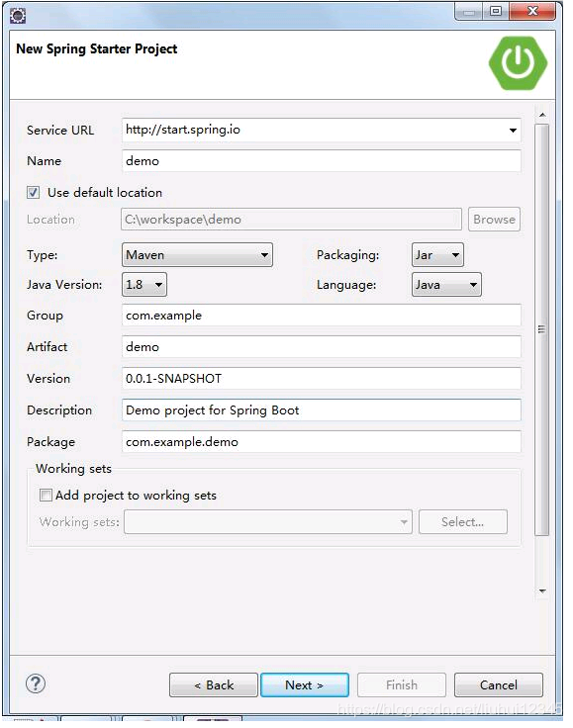Click the Version field 0.0.1-SNAPSHOT
The width and height of the screenshot is (573, 728).
(x=322, y=379)
